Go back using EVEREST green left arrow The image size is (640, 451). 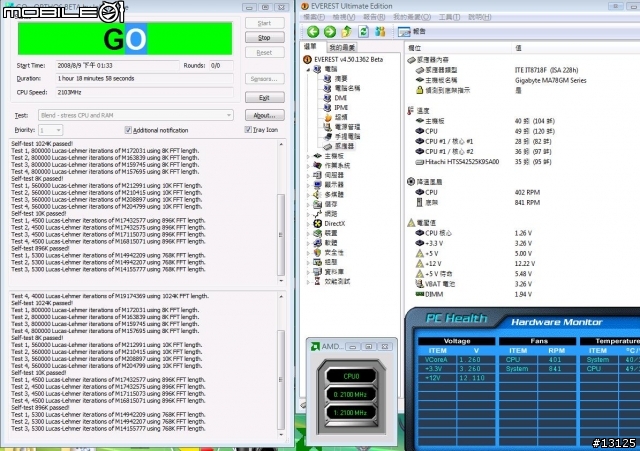pyautogui.click(x=313, y=31)
